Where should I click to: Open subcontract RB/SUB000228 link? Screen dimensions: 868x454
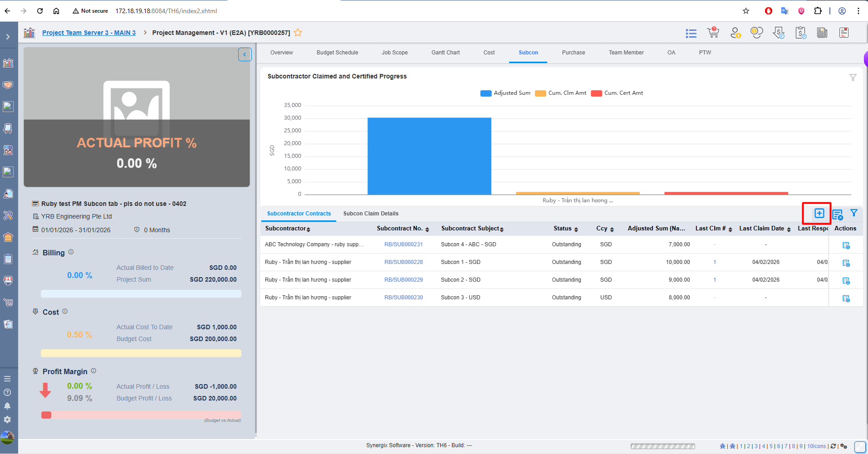[x=403, y=262]
